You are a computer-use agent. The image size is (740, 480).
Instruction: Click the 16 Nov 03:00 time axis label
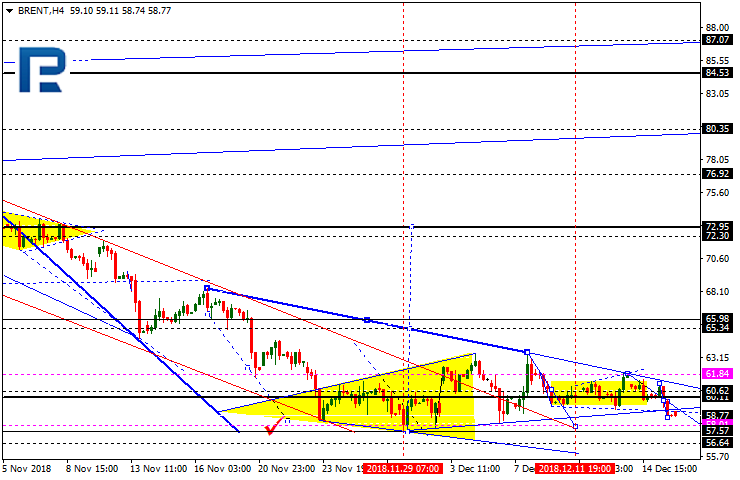coord(223,469)
